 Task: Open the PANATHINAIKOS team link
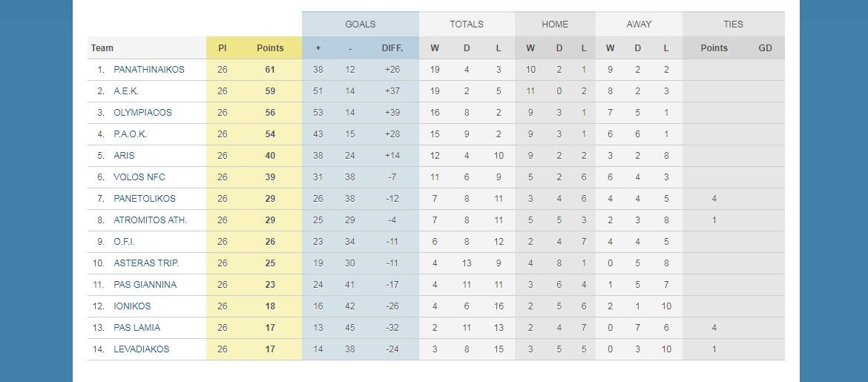(149, 70)
